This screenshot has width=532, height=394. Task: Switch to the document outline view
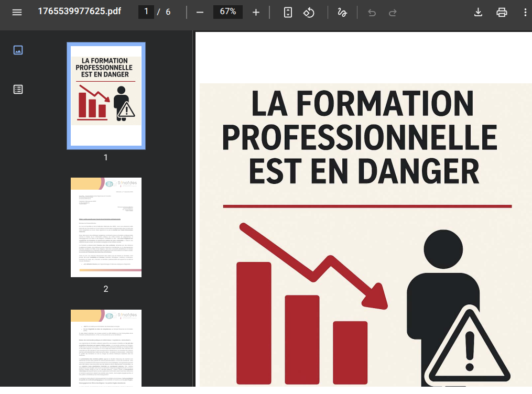pyautogui.click(x=18, y=89)
